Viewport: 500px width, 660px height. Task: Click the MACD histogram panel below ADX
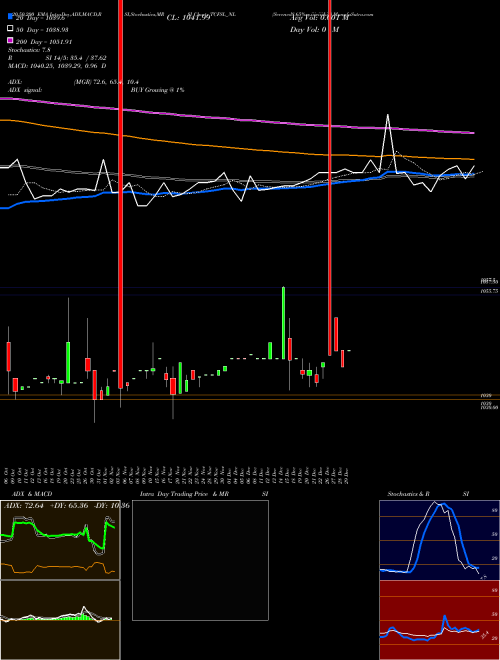[x=60, y=620]
